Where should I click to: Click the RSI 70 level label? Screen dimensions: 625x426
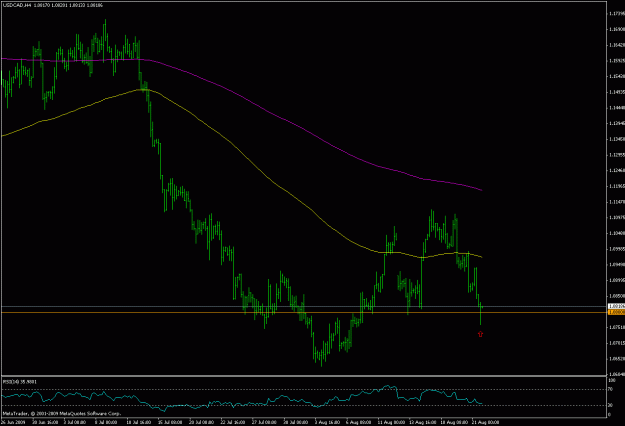coord(610,389)
